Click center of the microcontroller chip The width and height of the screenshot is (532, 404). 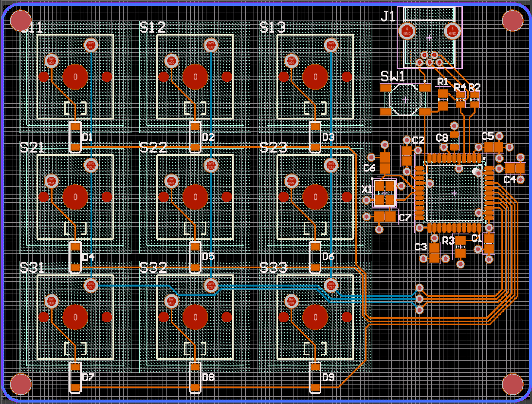(454, 193)
